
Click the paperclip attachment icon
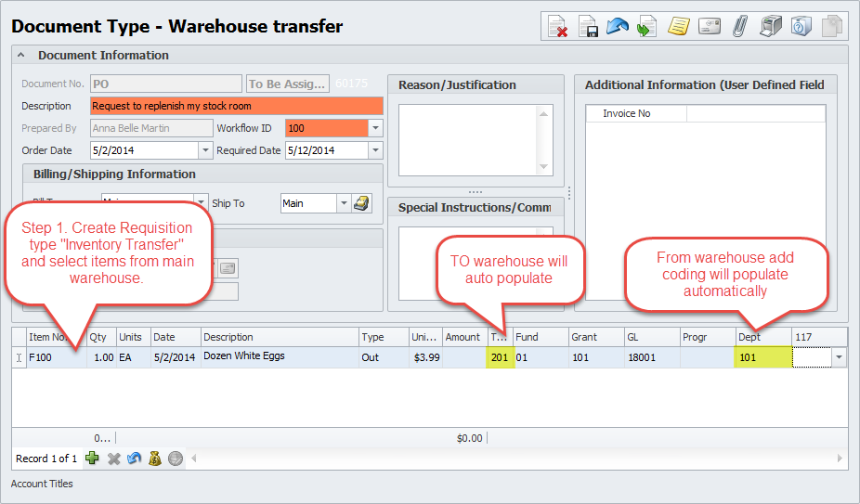739,27
